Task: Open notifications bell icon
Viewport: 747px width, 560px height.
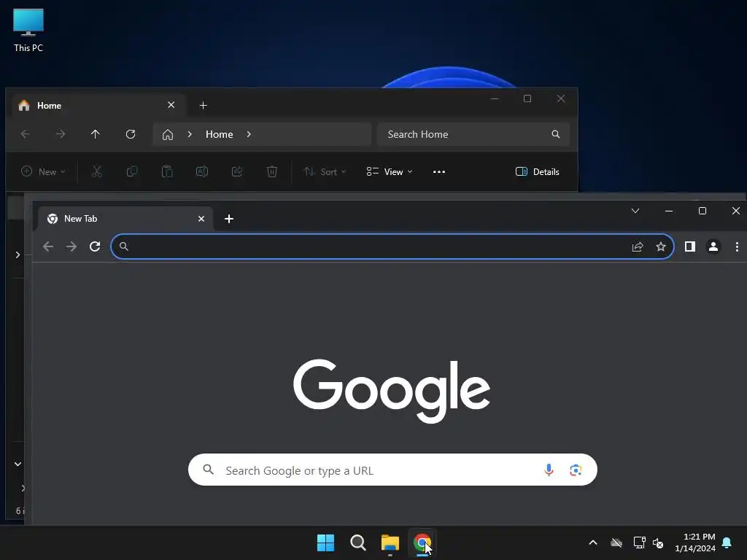Action: tap(727, 542)
